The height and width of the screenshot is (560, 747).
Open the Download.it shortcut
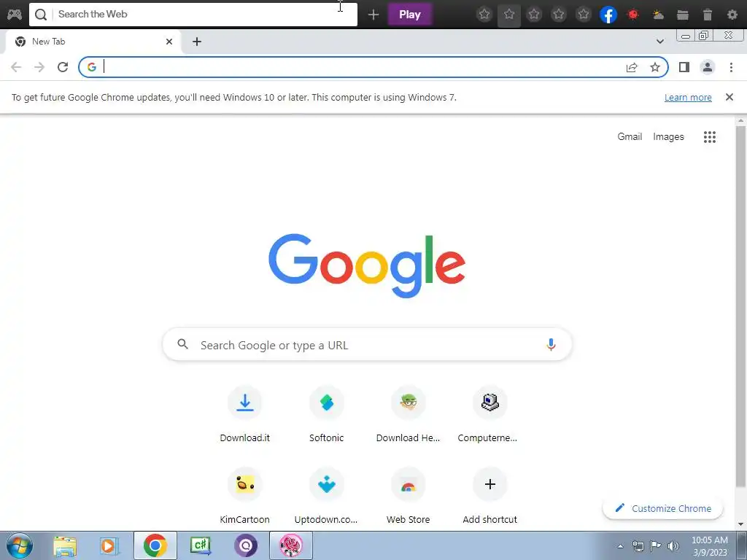click(x=245, y=413)
